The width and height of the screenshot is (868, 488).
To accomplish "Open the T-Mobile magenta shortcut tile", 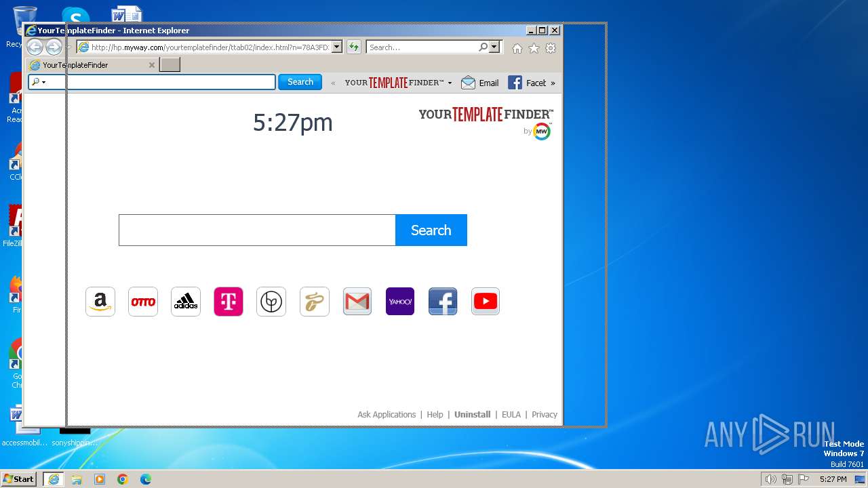I will point(229,302).
